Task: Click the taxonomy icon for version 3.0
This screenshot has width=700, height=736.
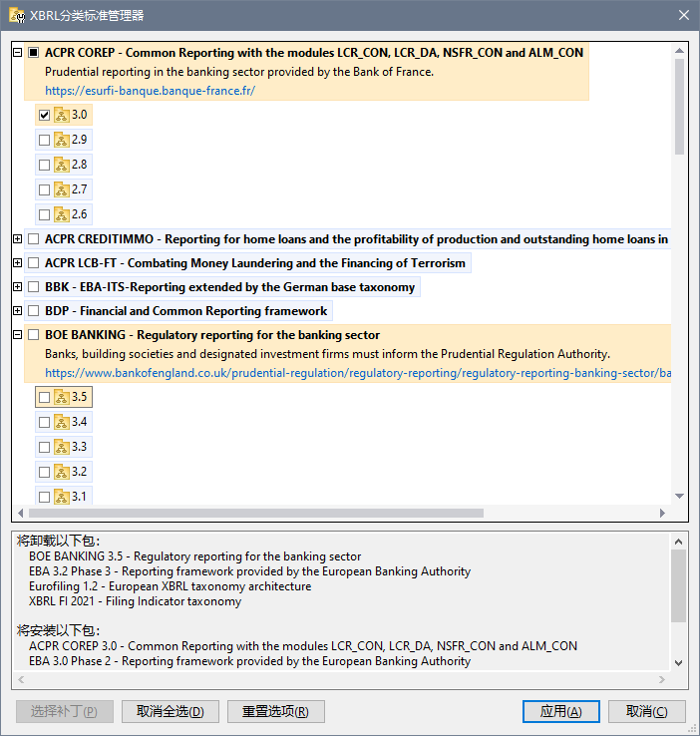Action: click(62, 115)
